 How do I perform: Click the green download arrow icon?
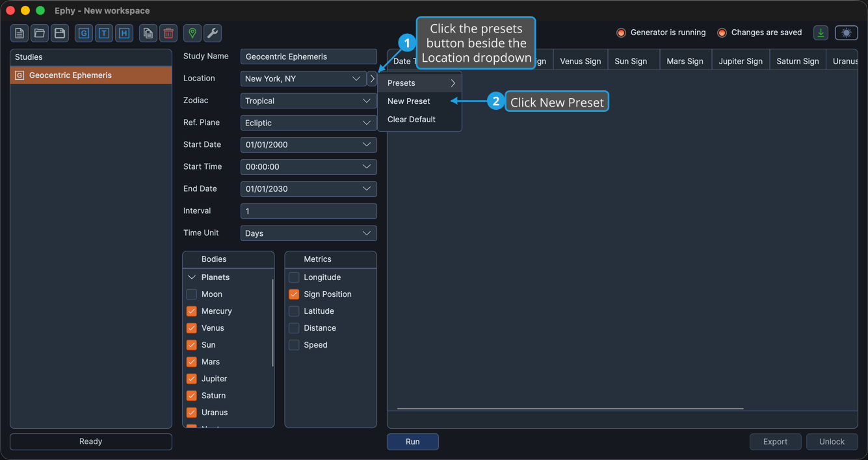(x=821, y=32)
